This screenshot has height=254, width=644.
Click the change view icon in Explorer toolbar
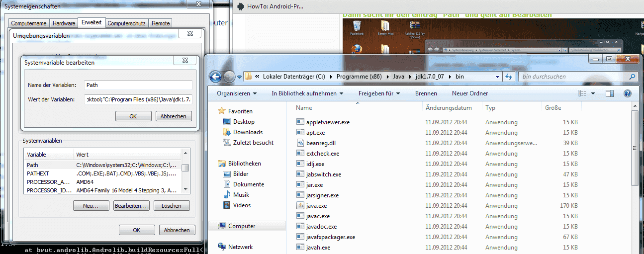point(582,93)
